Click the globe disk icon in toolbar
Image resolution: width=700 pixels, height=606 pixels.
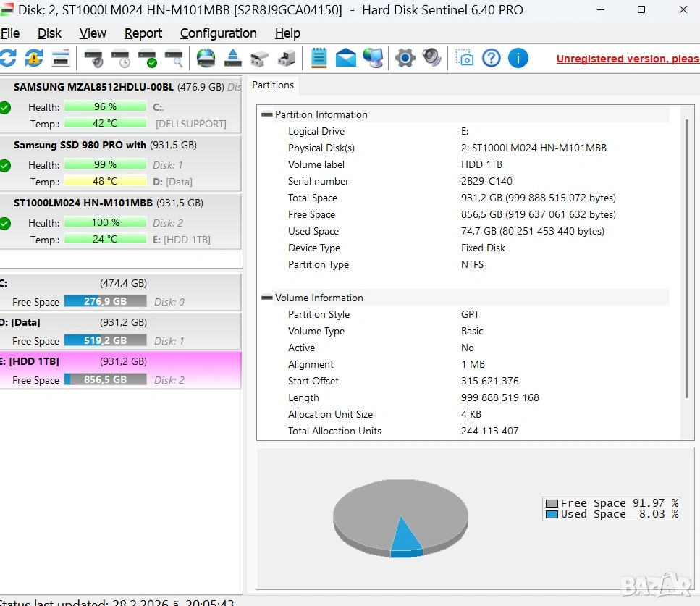[206, 58]
